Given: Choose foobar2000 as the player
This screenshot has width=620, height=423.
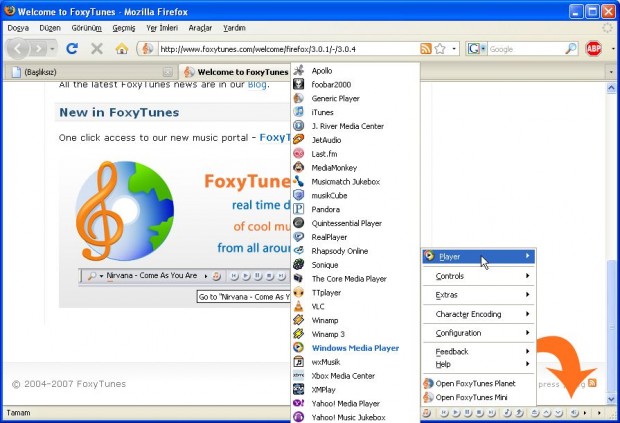Looking at the screenshot, I should (x=355, y=85).
